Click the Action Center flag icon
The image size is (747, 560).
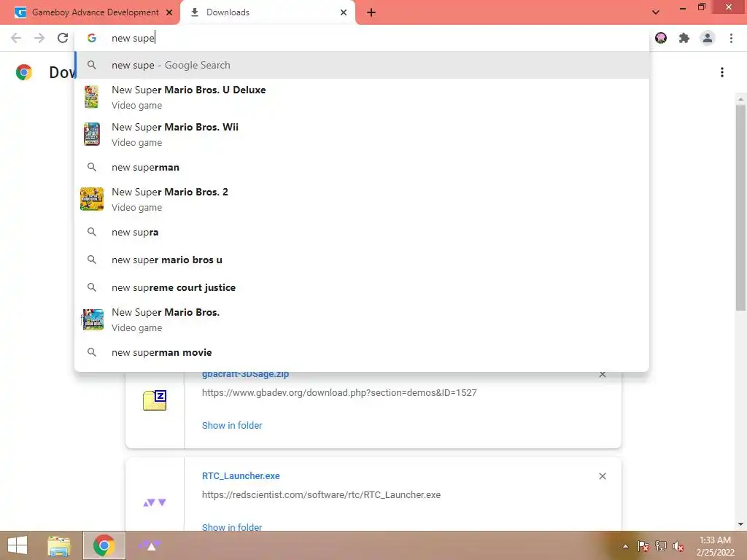tap(643, 545)
